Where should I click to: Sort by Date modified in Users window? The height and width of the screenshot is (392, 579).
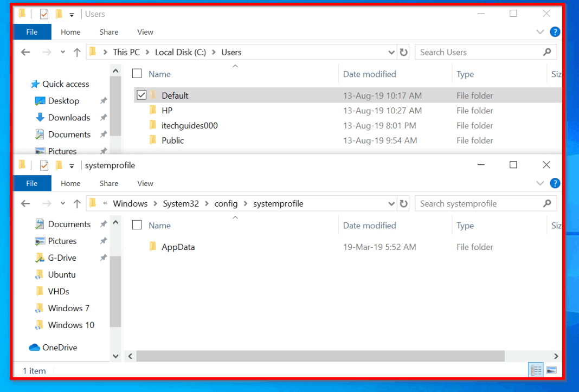click(369, 74)
